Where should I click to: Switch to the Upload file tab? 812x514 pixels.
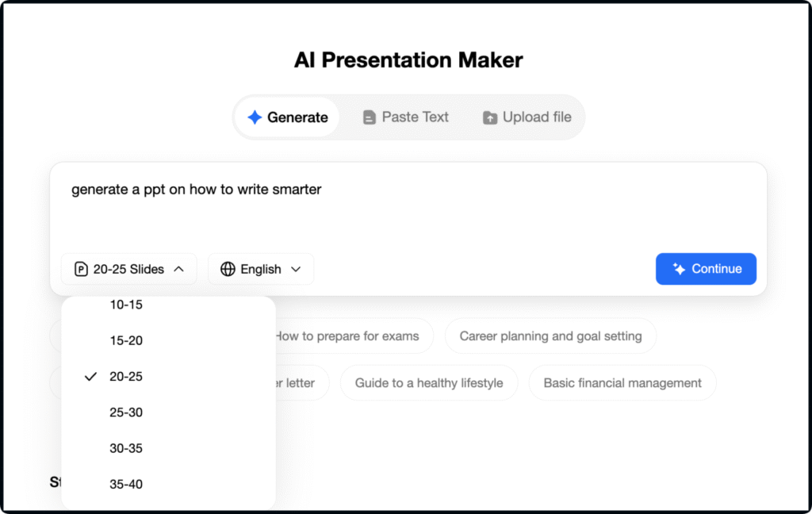coord(527,117)
